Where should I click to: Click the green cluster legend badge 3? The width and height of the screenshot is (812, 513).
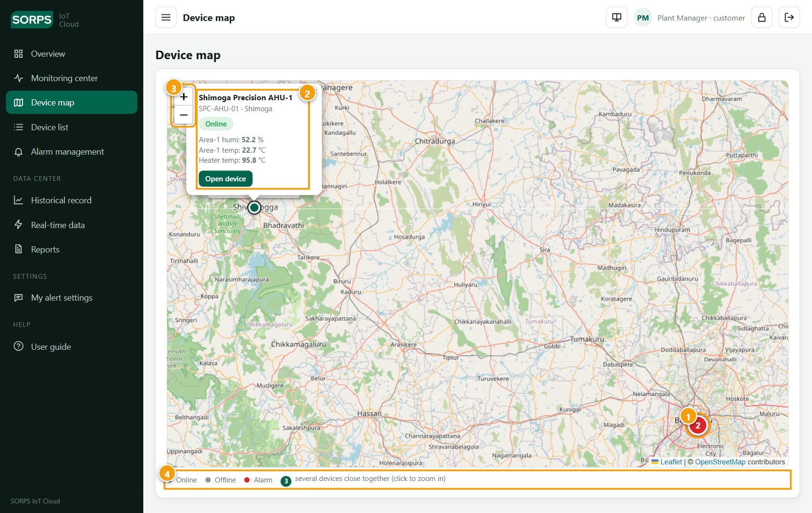[286, 481]
